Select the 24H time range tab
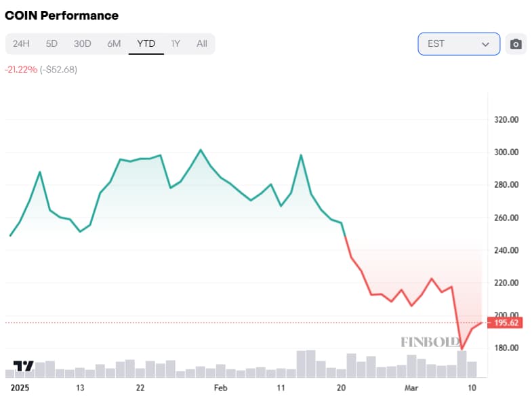This screenshot has height=404, width=532. [x=21, y=44]
